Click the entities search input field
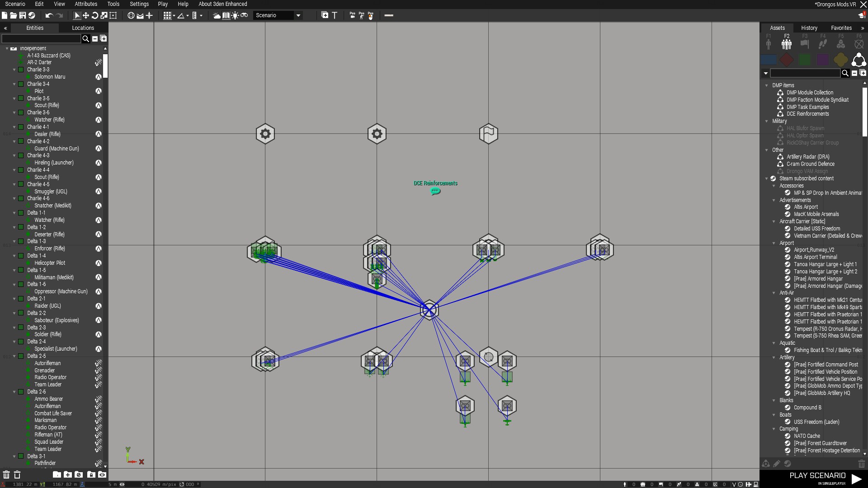This screenshot has height=488, width=868. click(x=41, y=39)
